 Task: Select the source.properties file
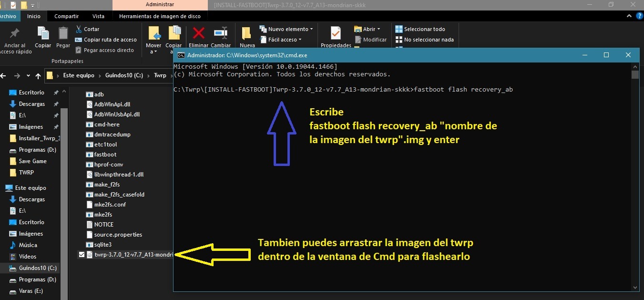pos(114,235)
